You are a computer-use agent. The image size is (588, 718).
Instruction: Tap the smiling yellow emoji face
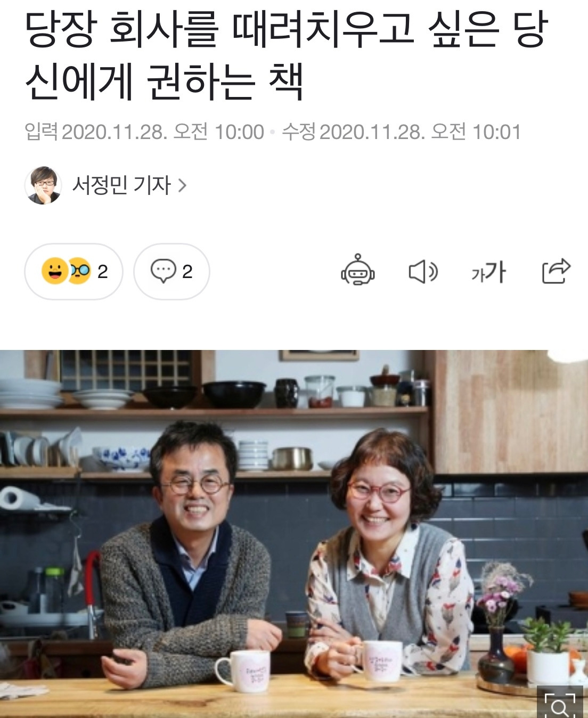click(54, 271)
